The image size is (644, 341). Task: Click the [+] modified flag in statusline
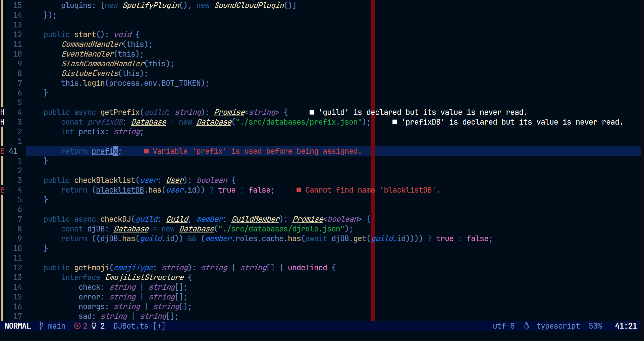click(x=159, y=326)
